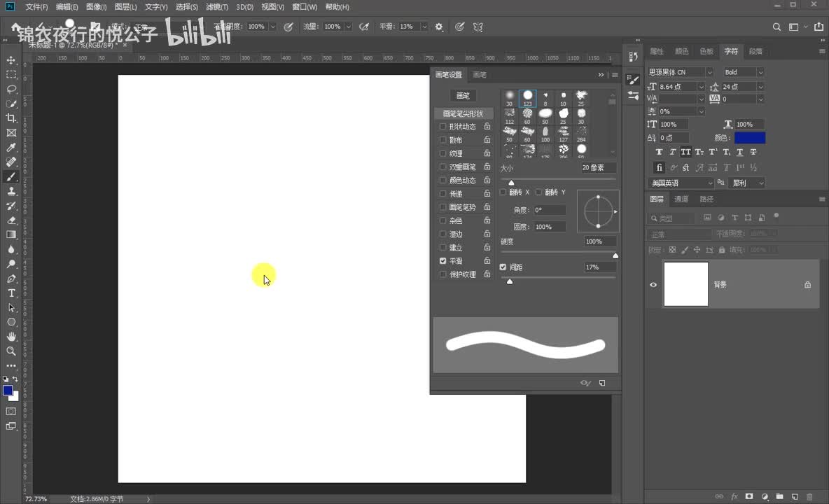Open the 犀利 anti-aliasing dropdown
829x504 pixels.
[x=761, y=183]
